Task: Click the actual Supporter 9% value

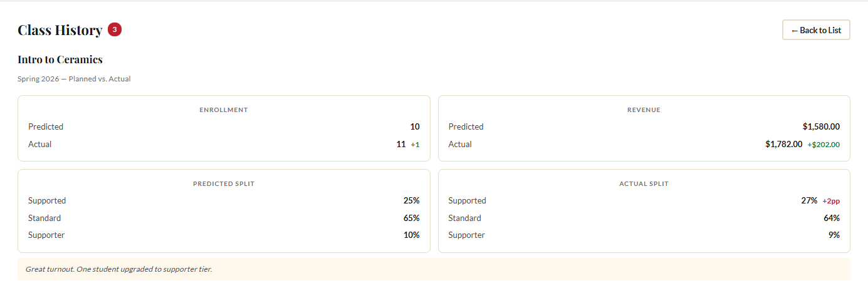Action: pyautogui.click(x=834, y=235)
